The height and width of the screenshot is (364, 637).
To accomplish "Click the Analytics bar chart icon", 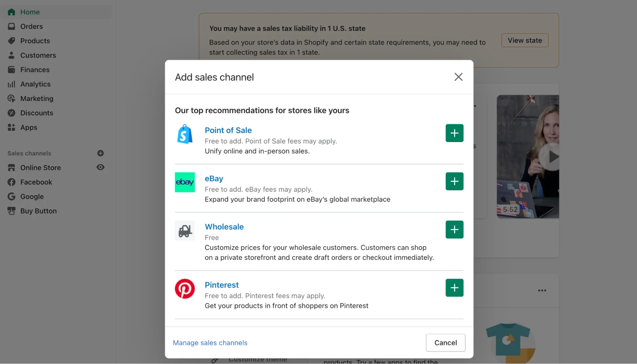I will (11, 84).
